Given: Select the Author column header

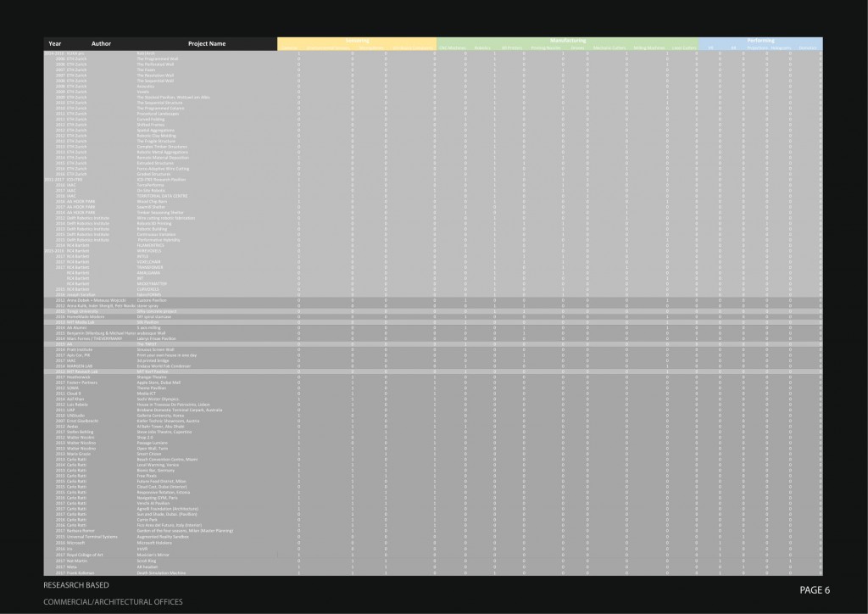Looking at the screenshot, I should [101, 42].
